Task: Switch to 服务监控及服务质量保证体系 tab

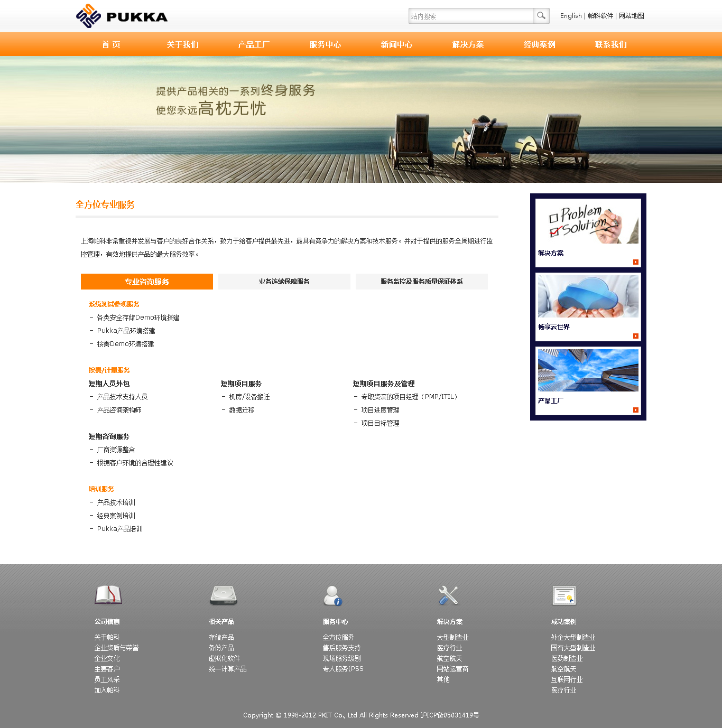Action: pyautogui.click(x=421, y=282)
